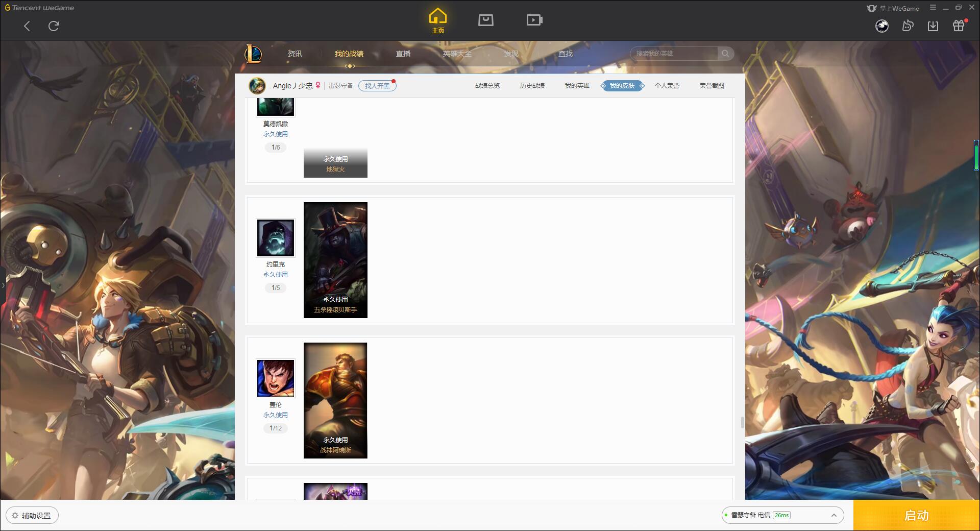Click the gear icon in 辅助设置 button
This screenshot has height=531, width=980.
tap(15, 515)
